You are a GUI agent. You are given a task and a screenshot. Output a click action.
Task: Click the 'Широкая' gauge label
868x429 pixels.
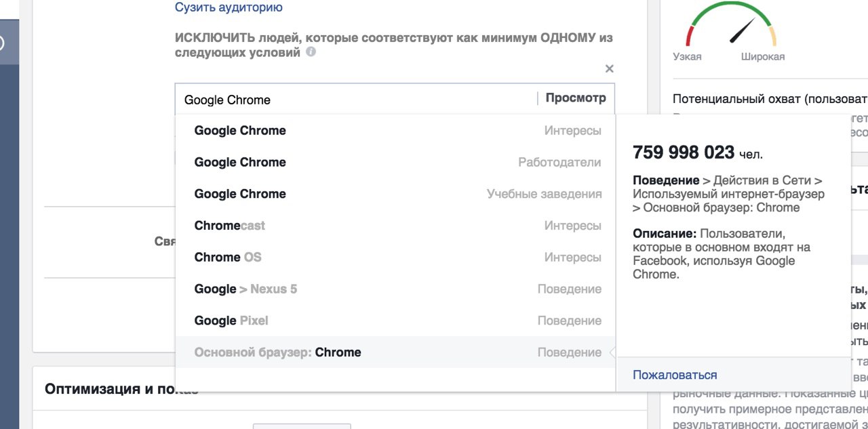[763, 57]
